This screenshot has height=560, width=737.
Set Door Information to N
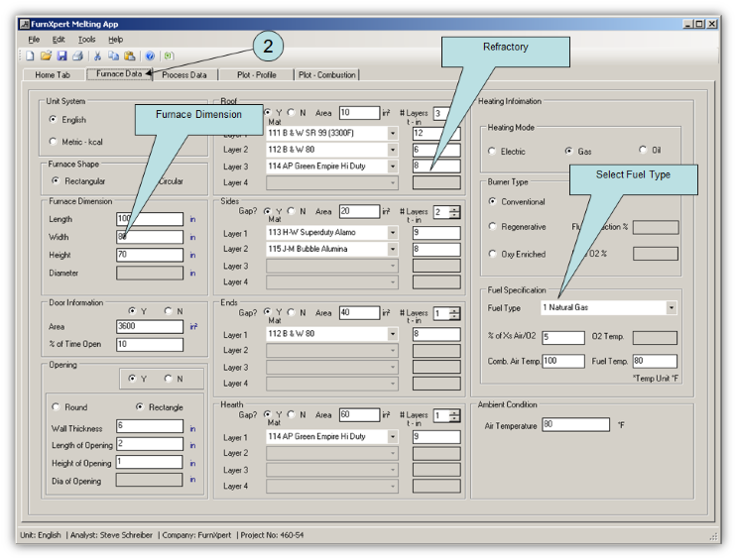(169, 310)
